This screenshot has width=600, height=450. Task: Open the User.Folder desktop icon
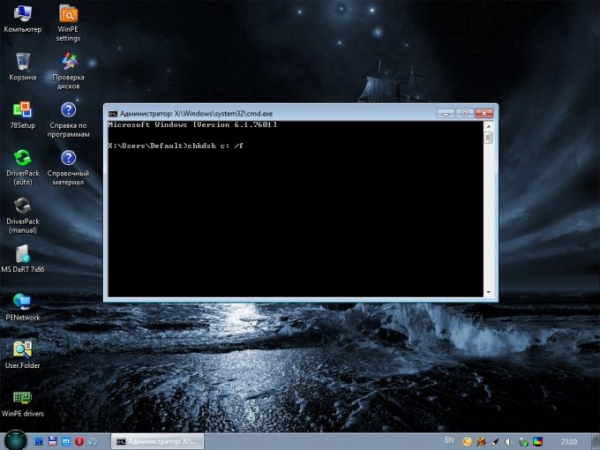[x=22, y=349]
